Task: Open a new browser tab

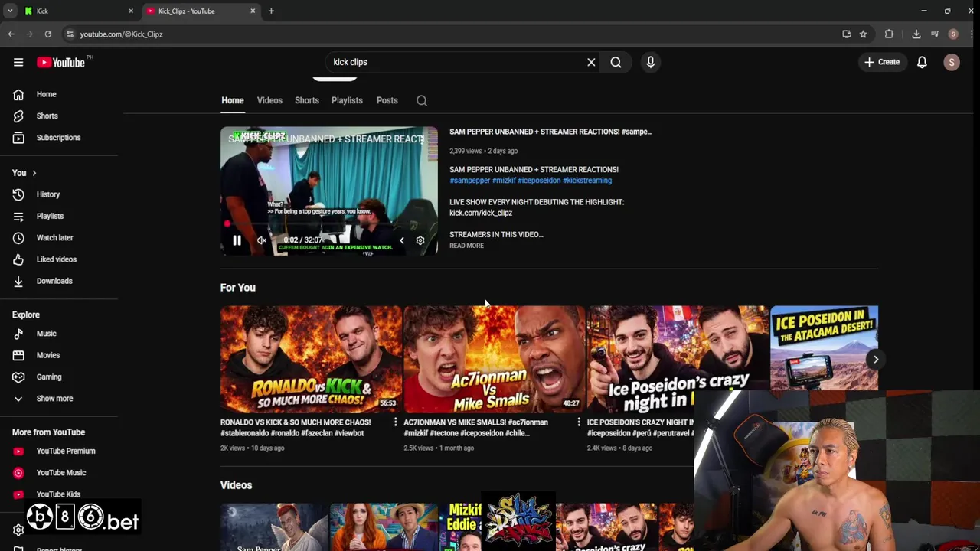Action: (x=271, y=11)
